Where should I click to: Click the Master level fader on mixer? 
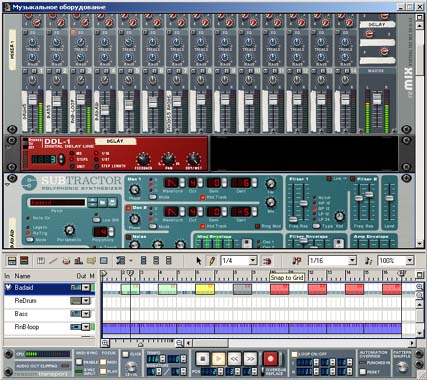tap(377, 99)
